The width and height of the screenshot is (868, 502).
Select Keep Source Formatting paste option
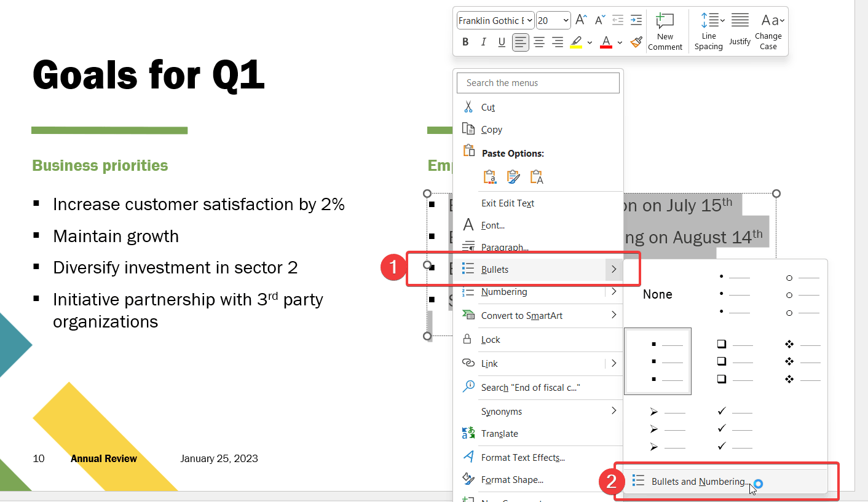pos(490,177)
